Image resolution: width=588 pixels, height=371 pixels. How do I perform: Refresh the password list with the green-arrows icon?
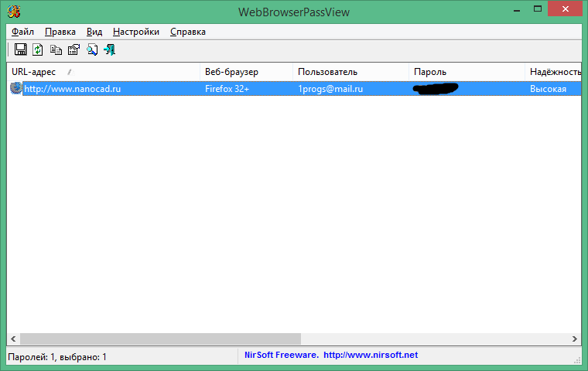point(37,49)
